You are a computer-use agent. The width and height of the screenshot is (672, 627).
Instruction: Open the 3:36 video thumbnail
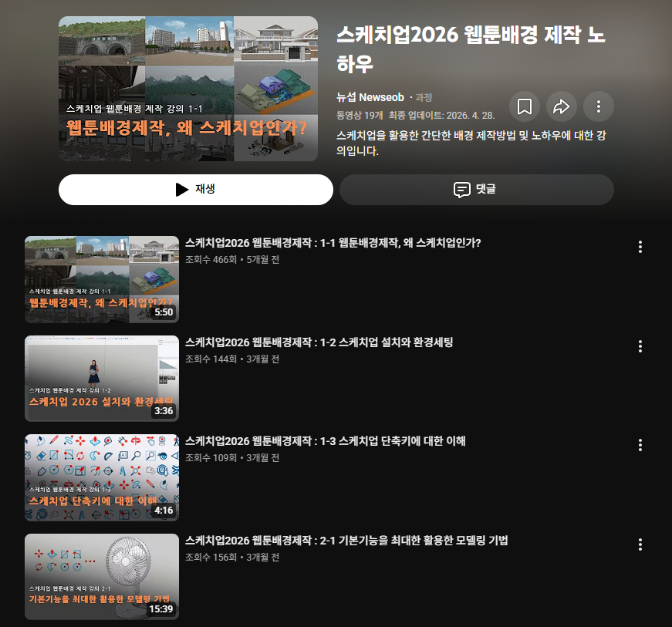click(102, 379)
